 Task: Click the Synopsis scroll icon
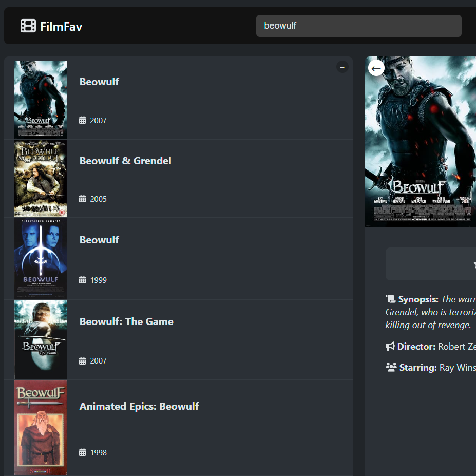click(x=391, y=299)
